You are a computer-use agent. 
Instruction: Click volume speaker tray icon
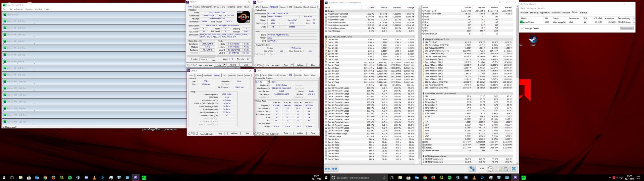pyautogui.click(x=622, y=178)
